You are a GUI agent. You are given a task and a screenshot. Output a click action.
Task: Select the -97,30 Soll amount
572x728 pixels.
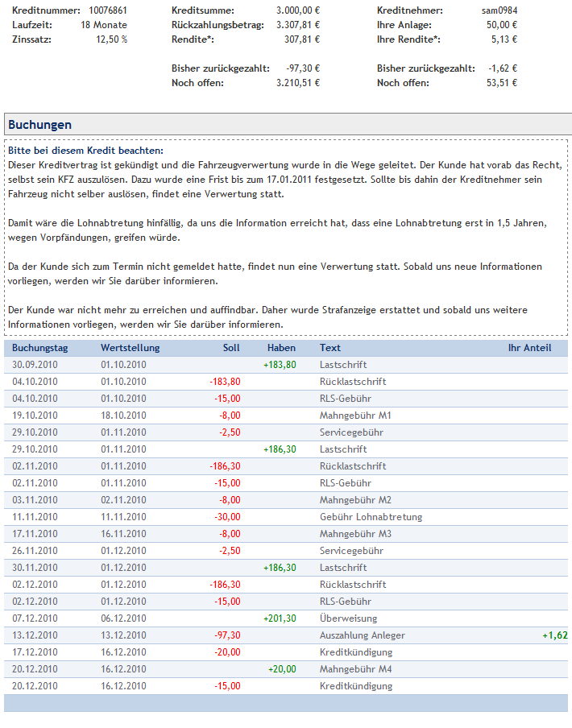pos(227,635)
